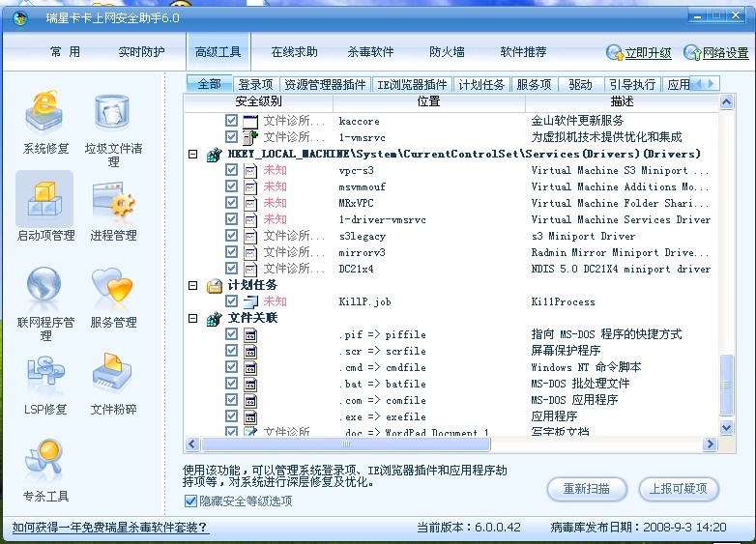Click the file icon in 1-vmsrvc row
Image resolution: width=756 pixels, height=544 pixels.
(249, 138)
